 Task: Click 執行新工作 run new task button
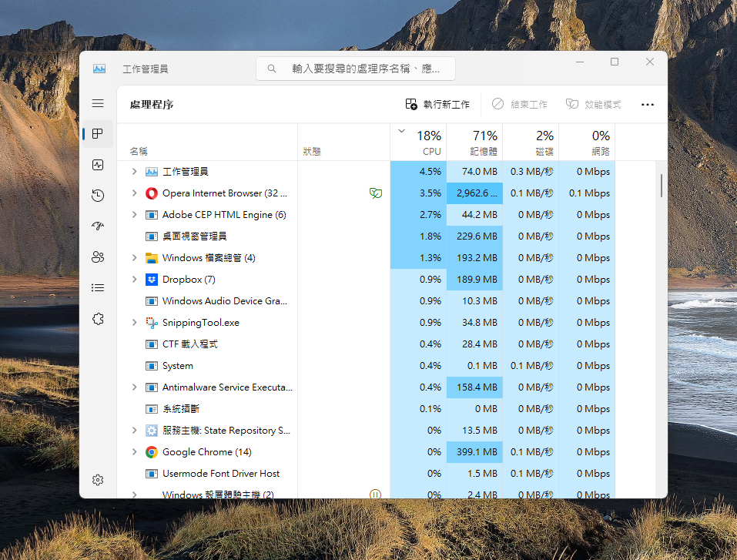coord(437,105)
